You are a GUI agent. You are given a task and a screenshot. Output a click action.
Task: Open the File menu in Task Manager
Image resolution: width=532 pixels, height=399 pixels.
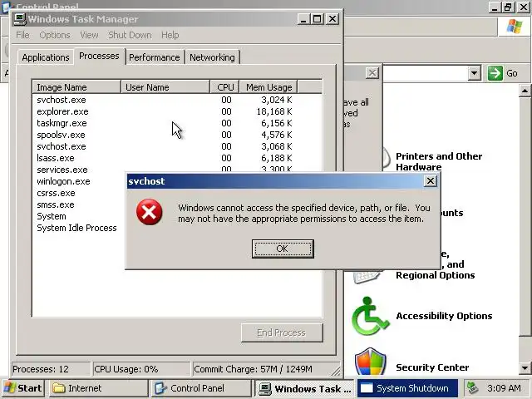point(22,35)
